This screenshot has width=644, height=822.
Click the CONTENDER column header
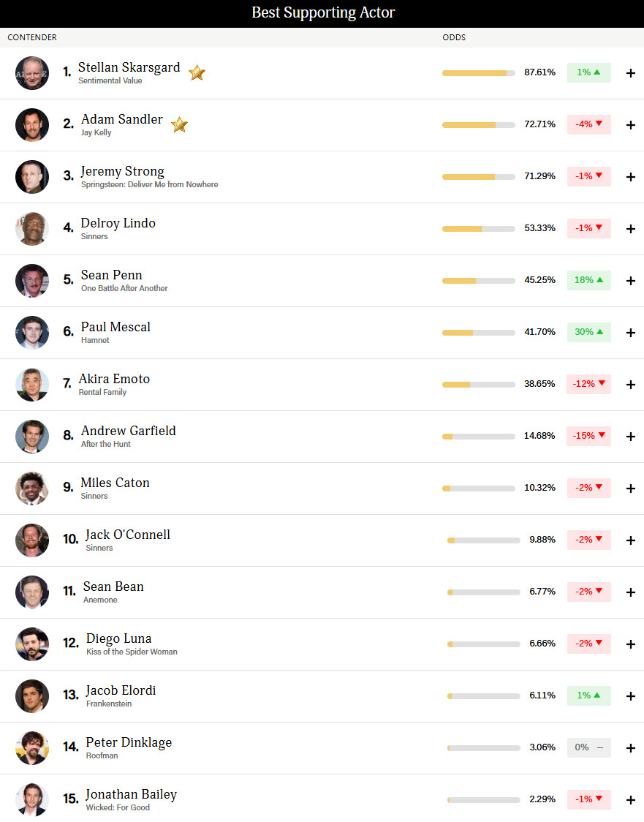point(32,37)
